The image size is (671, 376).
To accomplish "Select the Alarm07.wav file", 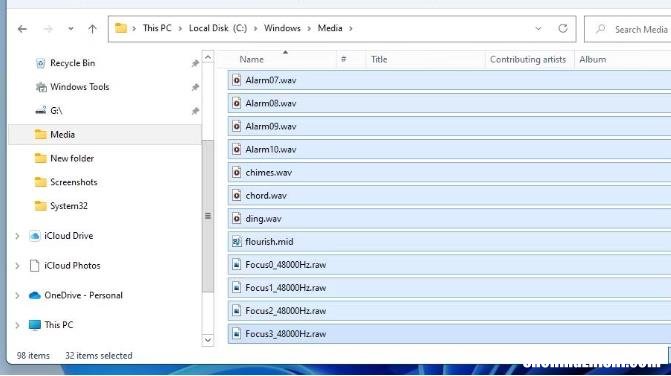I will [449, 80].
